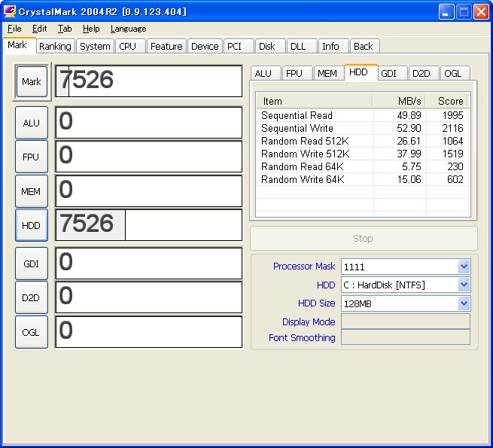Click the HDD score 7526 progress bar

[149, 225]
